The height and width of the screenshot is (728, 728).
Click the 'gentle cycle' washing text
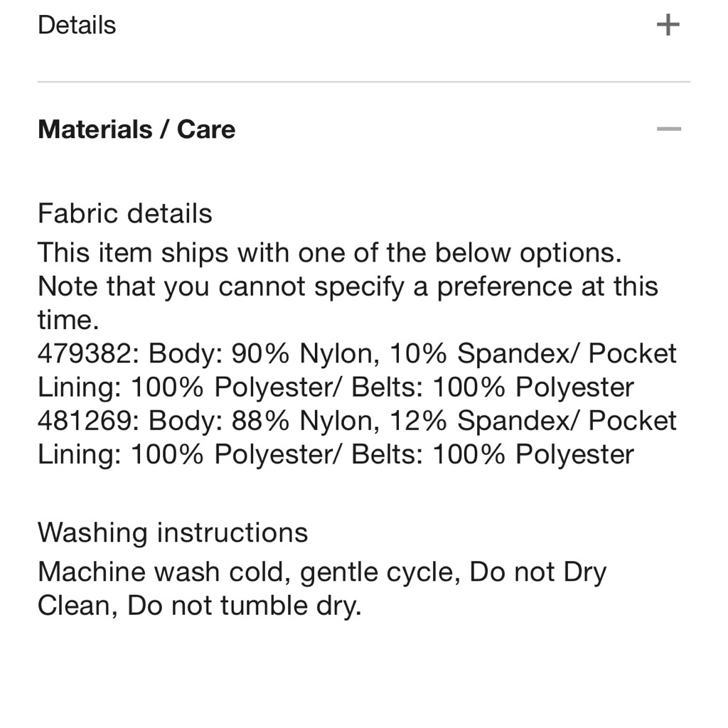(x=378, y=572)
